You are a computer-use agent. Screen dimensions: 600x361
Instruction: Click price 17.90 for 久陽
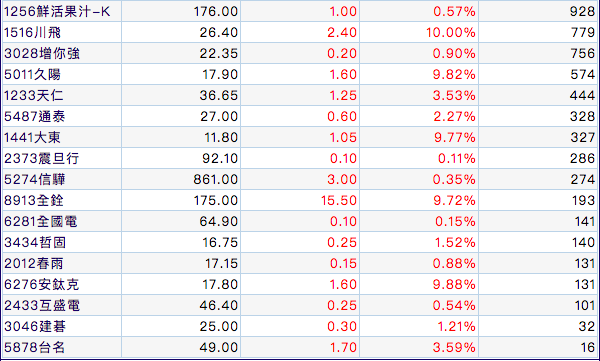[x=220, y=74]
